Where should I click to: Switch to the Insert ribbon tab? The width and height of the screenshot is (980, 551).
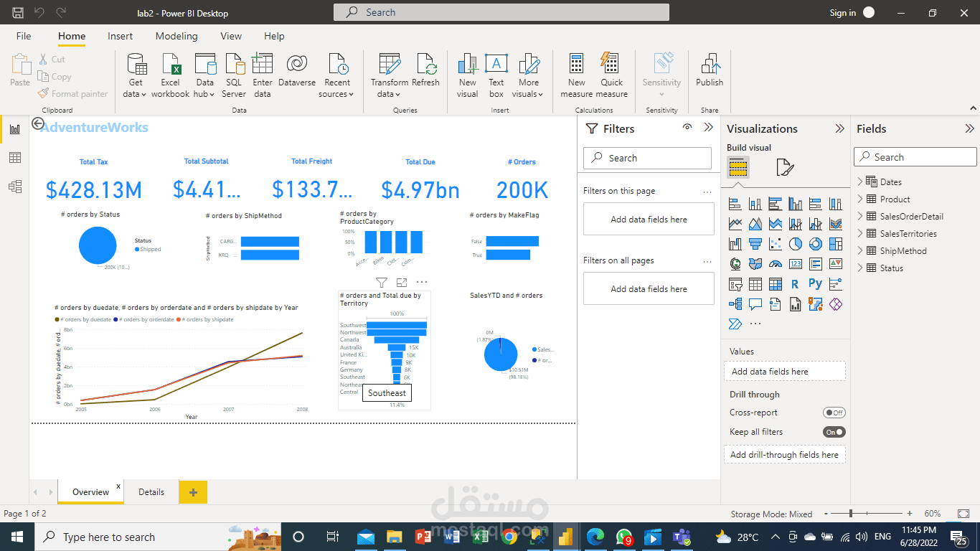(x=121, y=36)
